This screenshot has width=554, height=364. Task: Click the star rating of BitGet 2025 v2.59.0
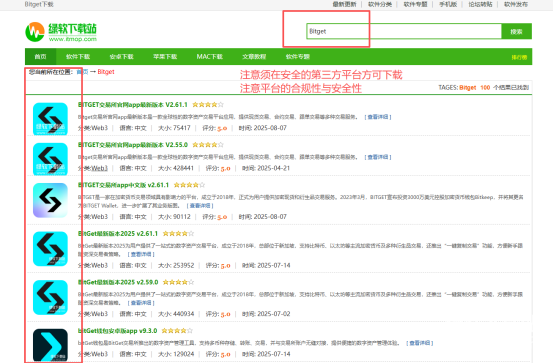click(178, 282)
